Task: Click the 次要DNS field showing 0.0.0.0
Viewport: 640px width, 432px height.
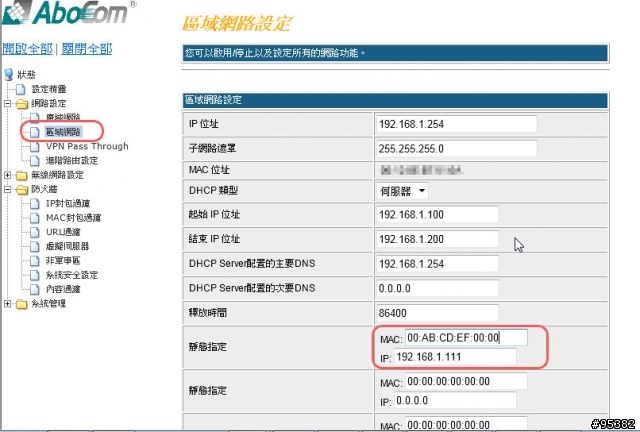Action: click(437, 288)
